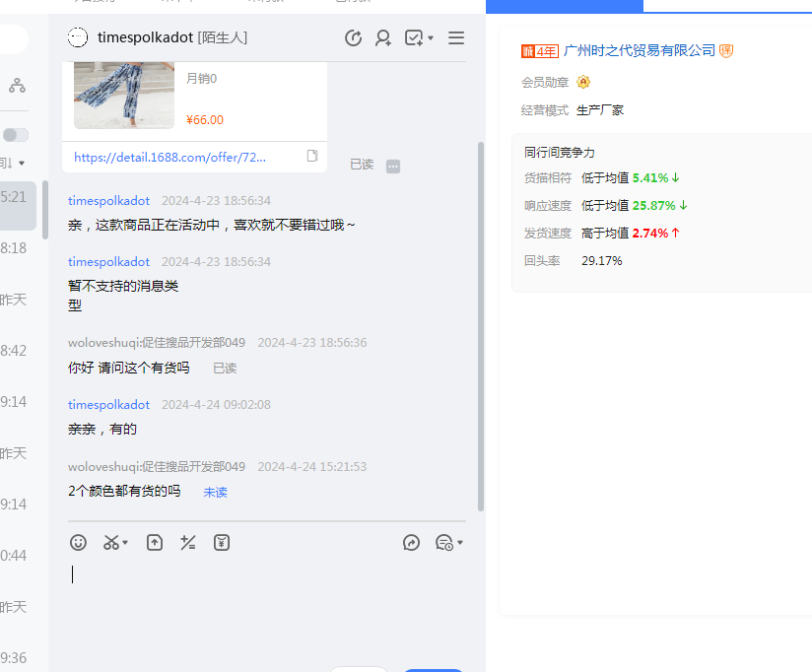Open the hamburger menu in chat header
The image size is (812, 672).
[x=456, y=37]
